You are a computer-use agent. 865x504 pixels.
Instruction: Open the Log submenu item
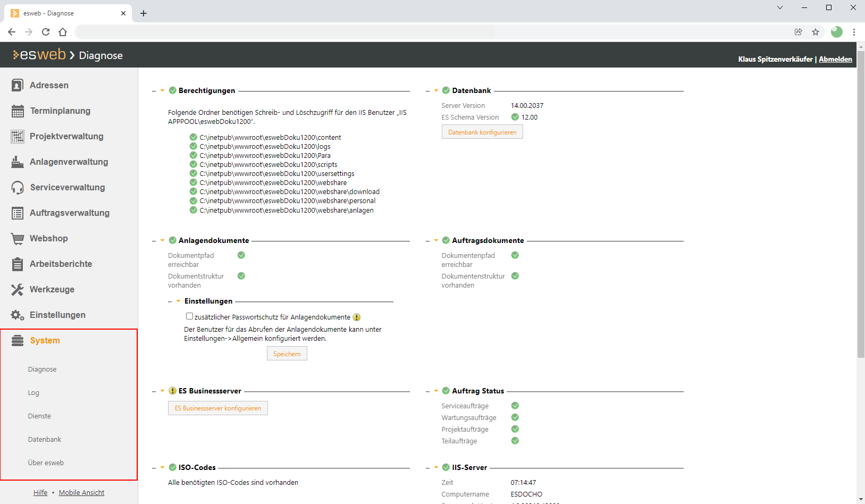pos(33,393)
